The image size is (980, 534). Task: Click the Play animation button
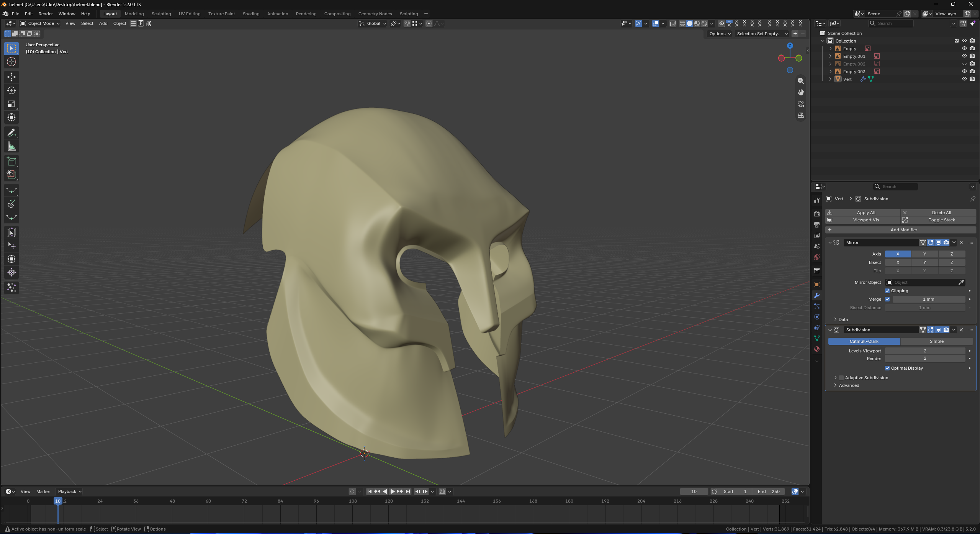[393, 491]
